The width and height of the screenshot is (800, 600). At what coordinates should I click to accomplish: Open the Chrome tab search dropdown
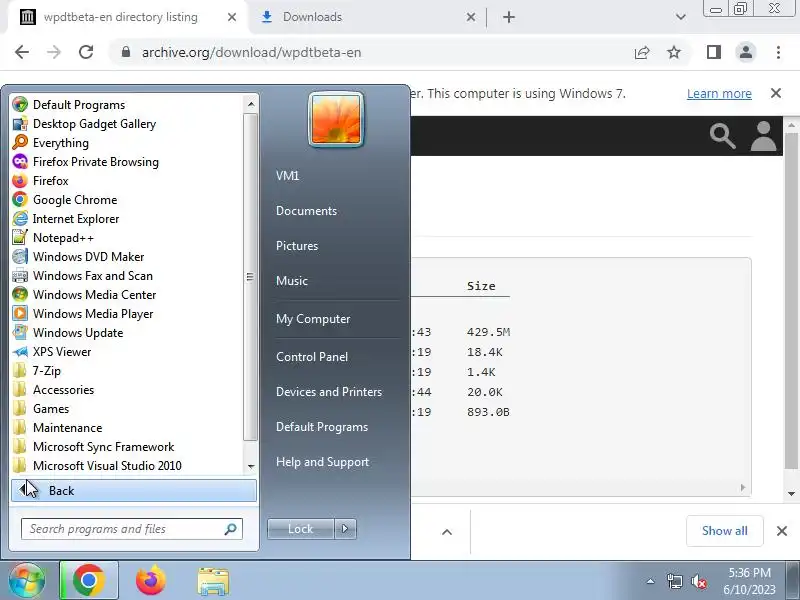click(681, 17)
